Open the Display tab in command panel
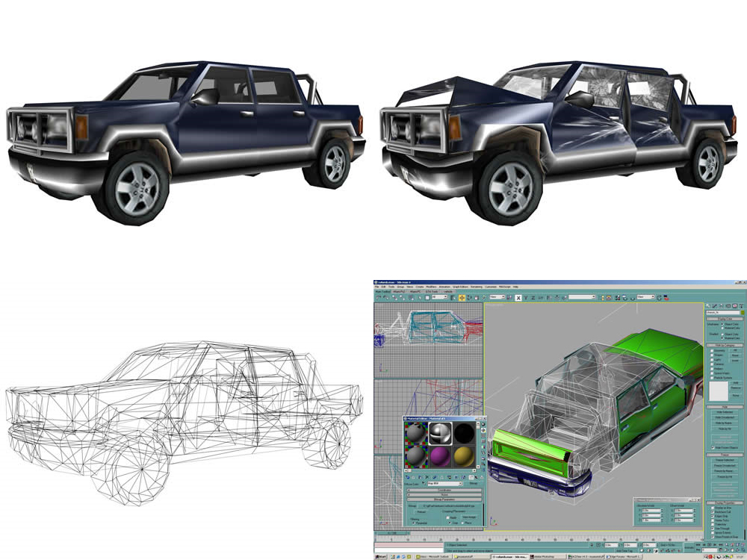This screenshot has height=560, width=747. pyautogui.click(x=734, y=305)
